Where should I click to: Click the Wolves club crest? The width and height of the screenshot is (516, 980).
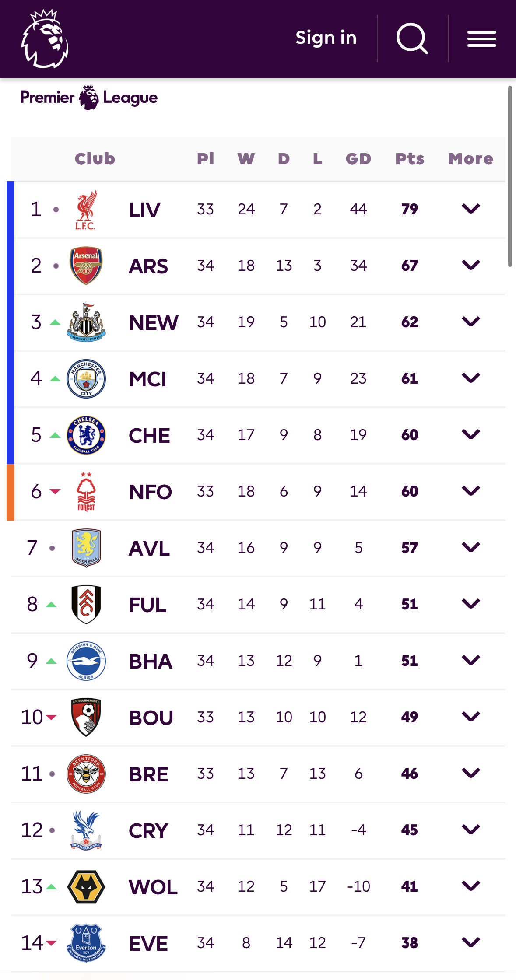[86, 887]
